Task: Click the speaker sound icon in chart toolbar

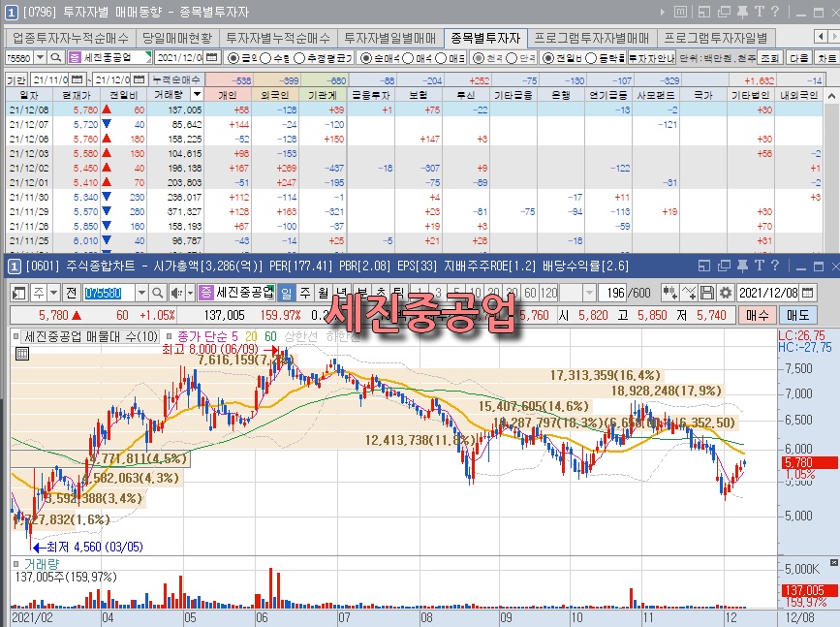Action: (x=175, y=293)
